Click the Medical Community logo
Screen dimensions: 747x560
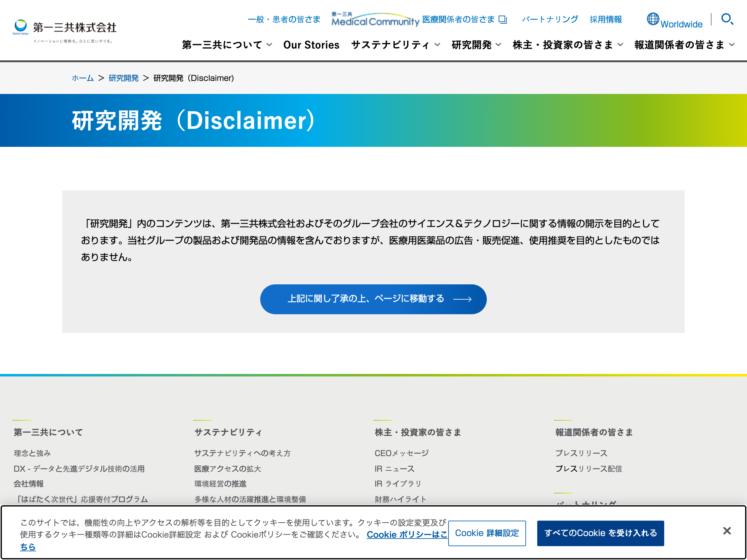click(x=375, y=19)
